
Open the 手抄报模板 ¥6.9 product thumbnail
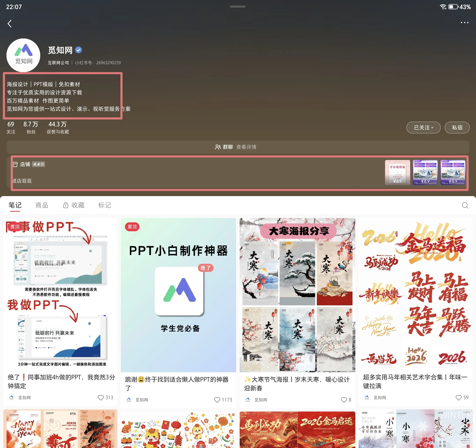pos(397,172)
